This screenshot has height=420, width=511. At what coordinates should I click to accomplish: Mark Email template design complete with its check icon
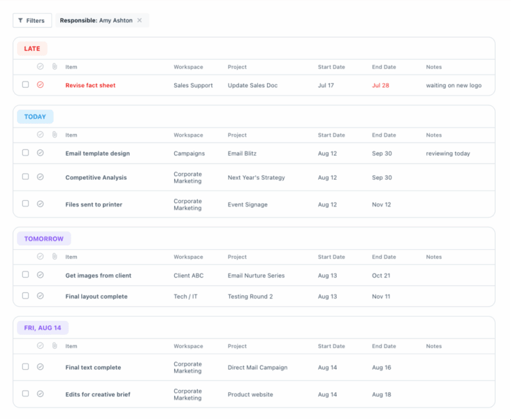40,153
